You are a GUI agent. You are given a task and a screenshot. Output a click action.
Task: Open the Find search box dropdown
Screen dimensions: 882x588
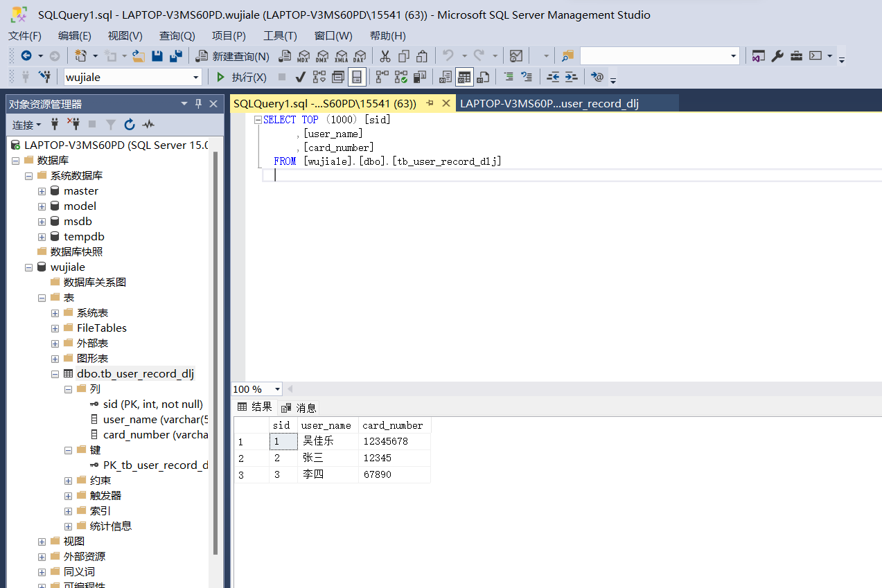[734, 56]
